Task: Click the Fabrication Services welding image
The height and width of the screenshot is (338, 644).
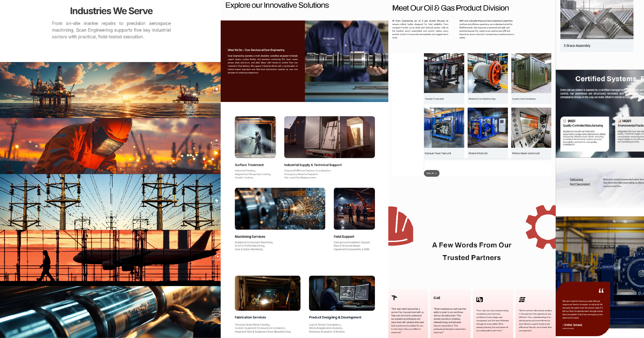Action: pyautogui.click(x=268, y=293)
